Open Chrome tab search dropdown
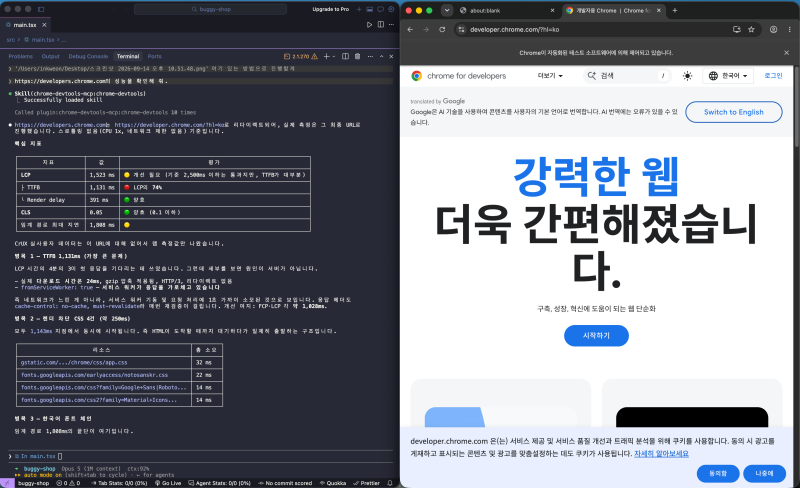 tap(447, 10)
